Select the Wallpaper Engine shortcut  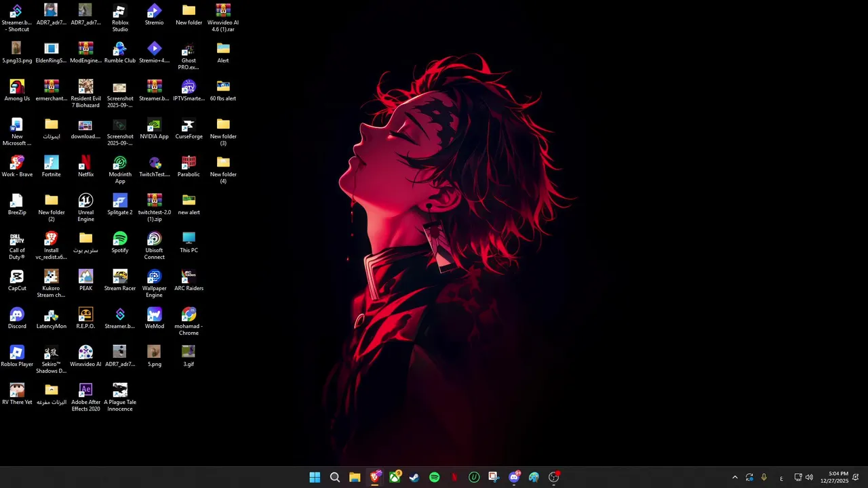click(154, 283)
